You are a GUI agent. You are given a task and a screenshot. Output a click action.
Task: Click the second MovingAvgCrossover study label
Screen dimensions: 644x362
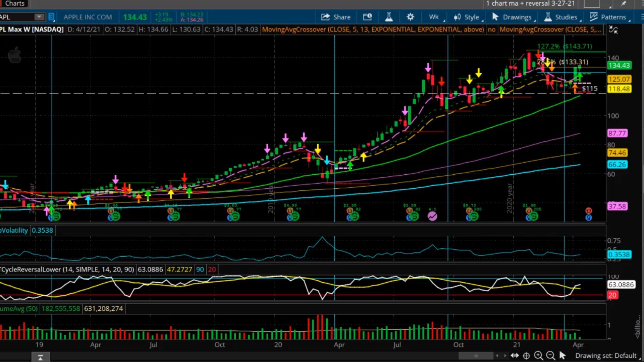coord(550,29)
